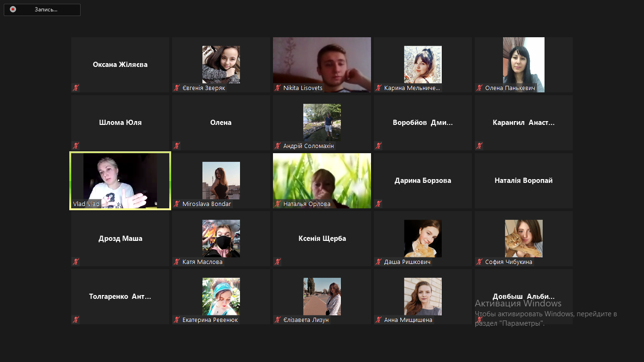Screen dimensions: 644x362
Task: Click muted mic icon beside Miroslava Bondar
Action: [177, 204]
